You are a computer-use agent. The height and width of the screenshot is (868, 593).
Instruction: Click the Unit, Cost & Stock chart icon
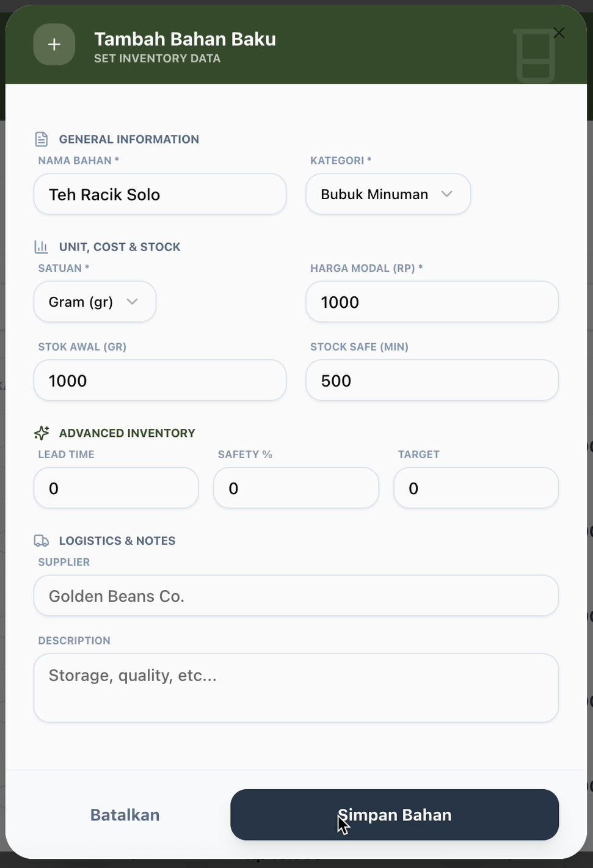42,247
